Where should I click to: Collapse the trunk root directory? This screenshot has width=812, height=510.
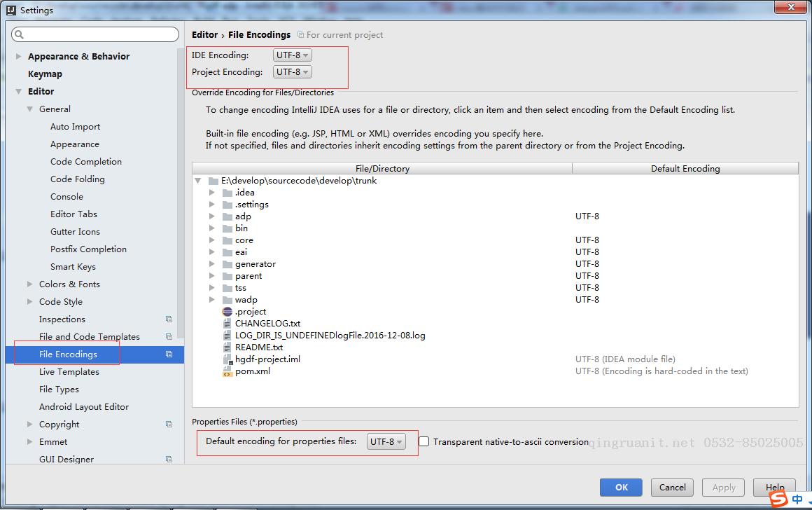coord(198,181)
